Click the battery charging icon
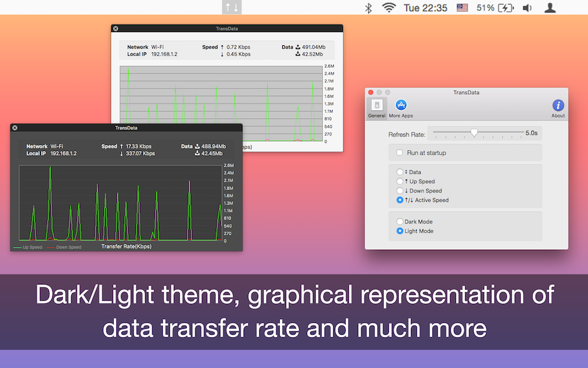588x368 pixels. point(506,8)
